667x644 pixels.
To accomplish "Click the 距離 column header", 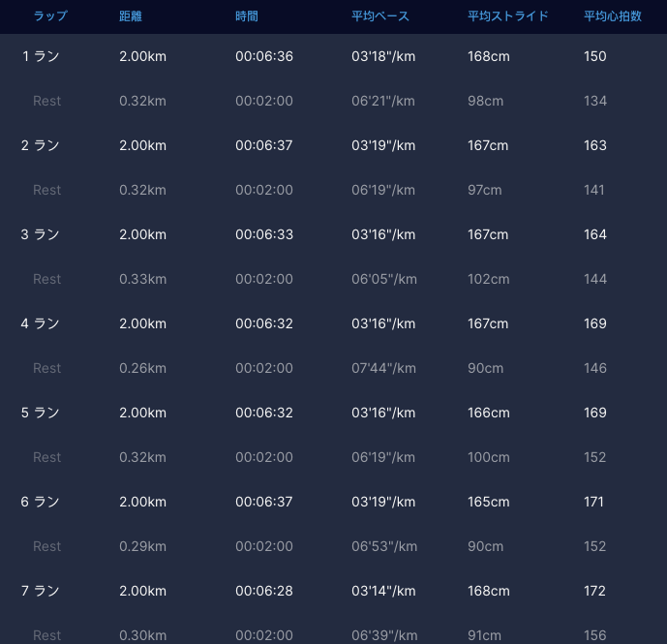I will pyautogui.click(x=130, y=16).
